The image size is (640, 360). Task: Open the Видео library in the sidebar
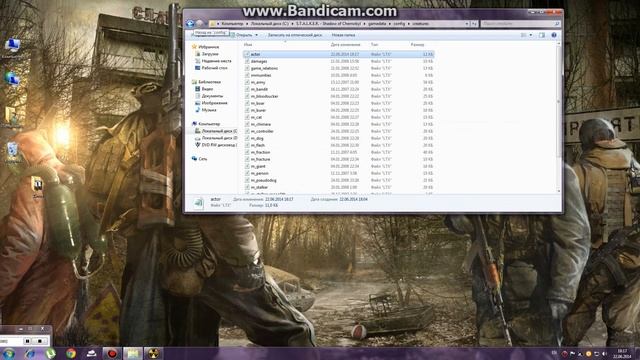(207, 89)
